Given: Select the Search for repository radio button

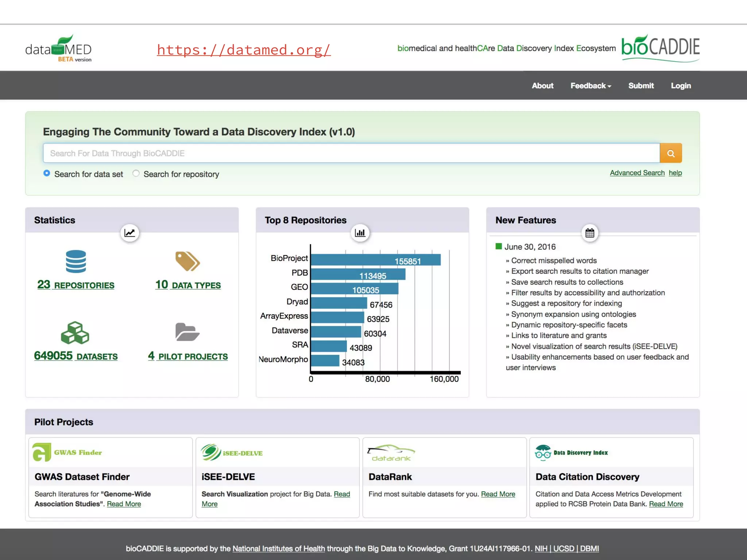Looking at the screenshot, I should tap(136, 173).
